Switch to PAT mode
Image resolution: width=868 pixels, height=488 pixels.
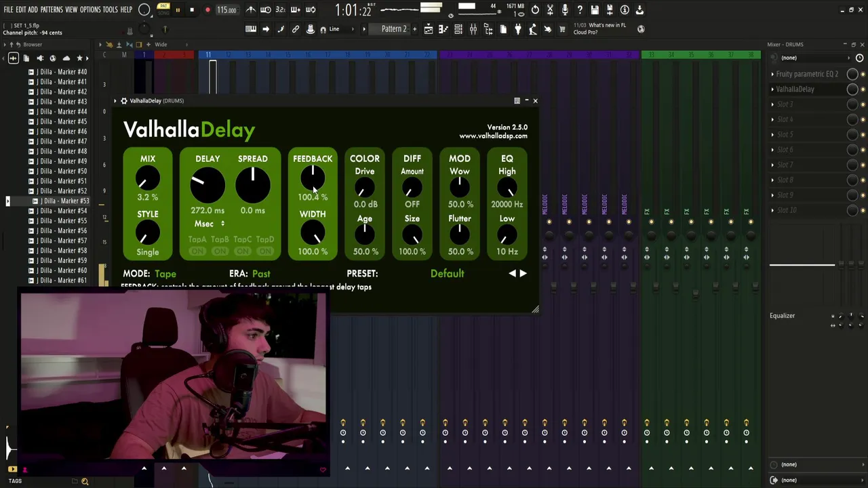pyautogui.click(x=163, y=5)
